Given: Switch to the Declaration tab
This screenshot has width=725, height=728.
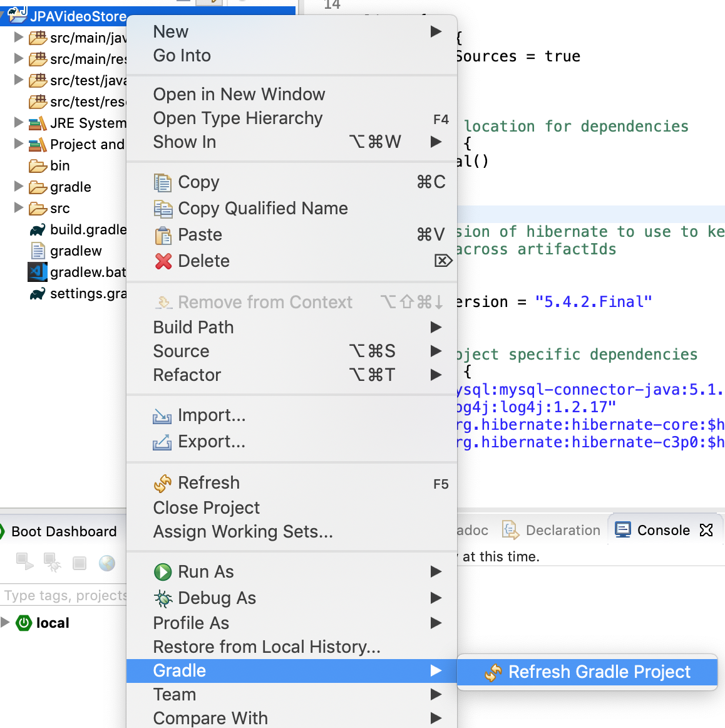Looking at the screenshot, I should (x=562, y=530).
